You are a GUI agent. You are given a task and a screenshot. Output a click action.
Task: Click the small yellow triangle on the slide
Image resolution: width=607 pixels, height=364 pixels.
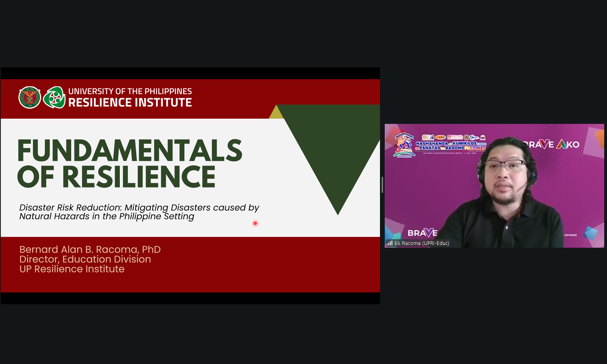coord(276,112)
